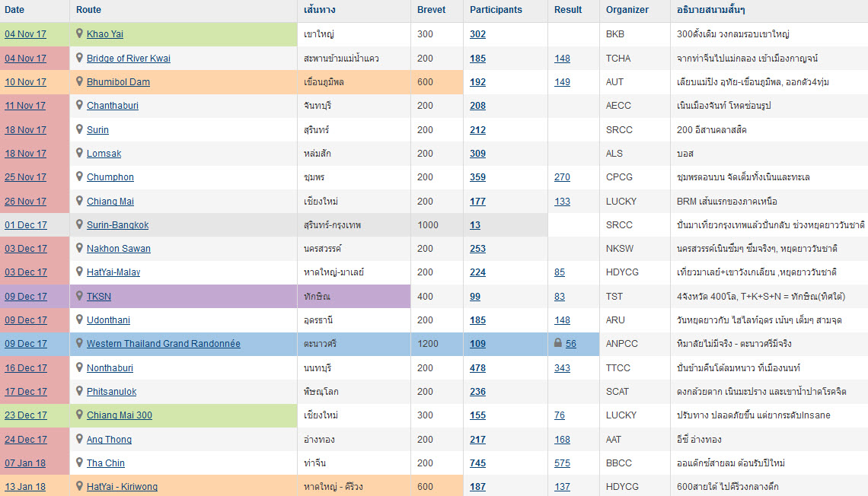
Task: View the 478 participants of Nonthaburi
Action: tap(477, 367)
